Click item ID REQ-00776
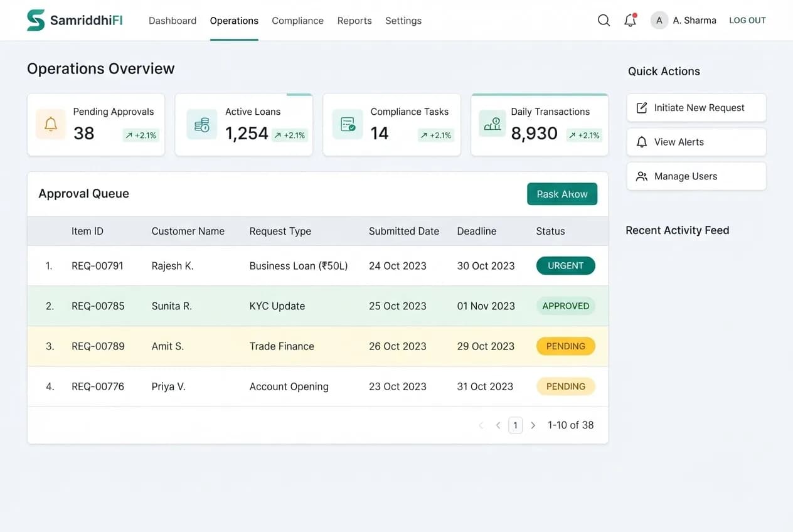The image size is (793, 532). click(98, 386)
